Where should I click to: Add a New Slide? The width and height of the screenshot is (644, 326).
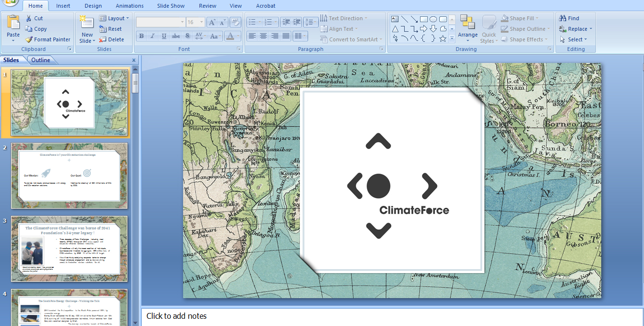click(87, 29)
